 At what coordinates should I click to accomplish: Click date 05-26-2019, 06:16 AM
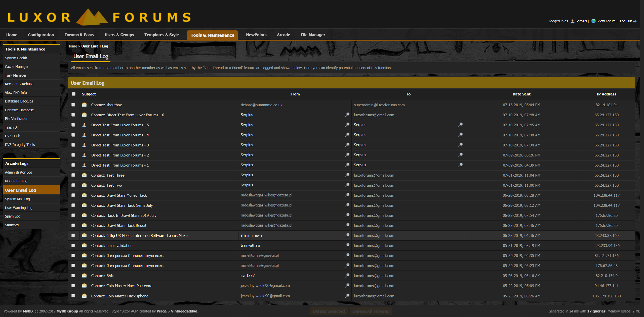coord(521,276)
